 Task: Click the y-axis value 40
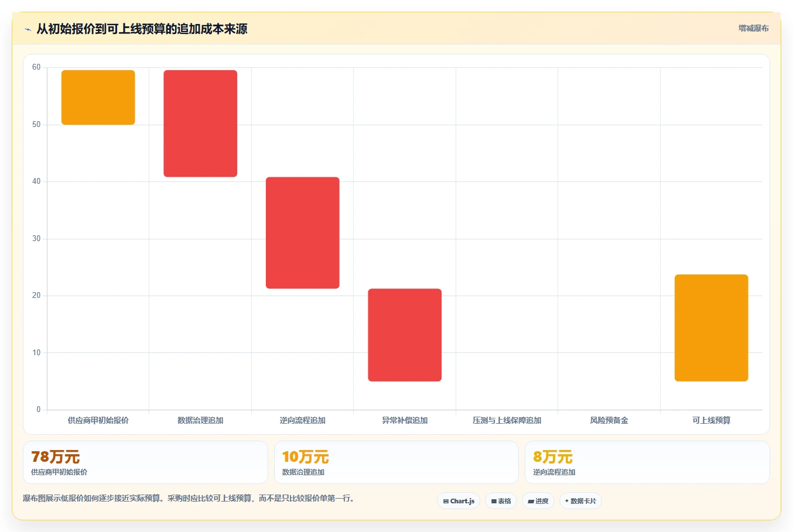pyautogui.click(x=36, y=181)
